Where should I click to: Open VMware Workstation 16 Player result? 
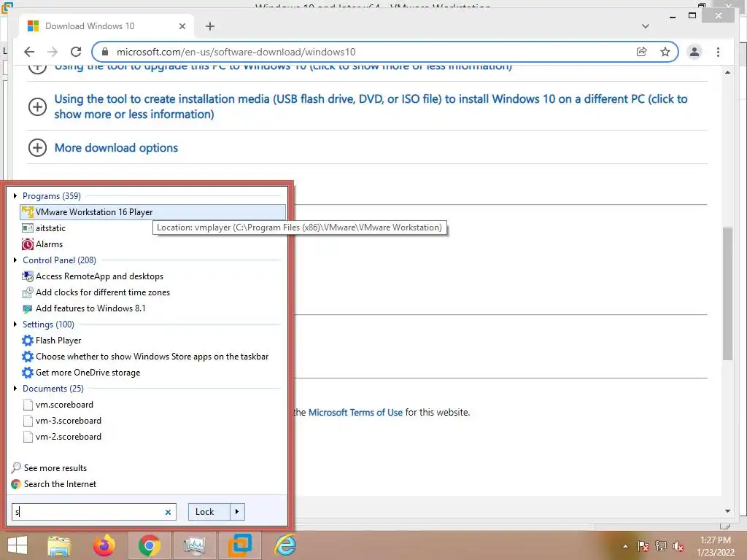[x=152, y=212]
